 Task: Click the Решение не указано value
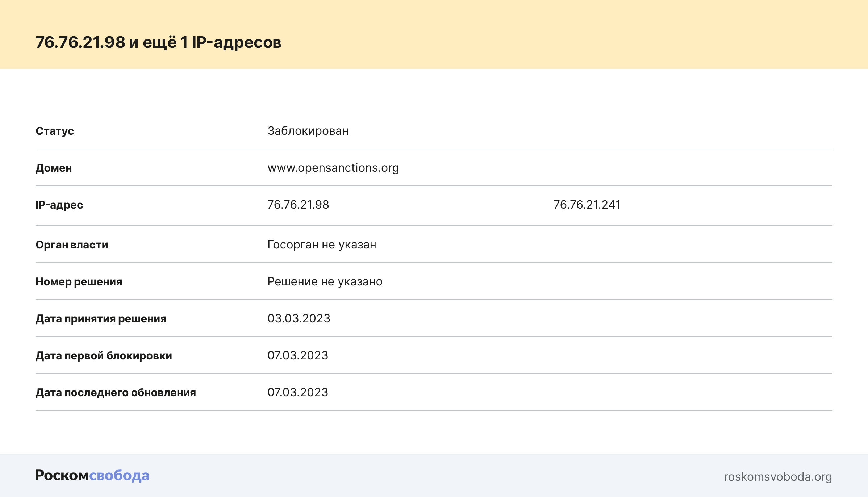point(325,281)
